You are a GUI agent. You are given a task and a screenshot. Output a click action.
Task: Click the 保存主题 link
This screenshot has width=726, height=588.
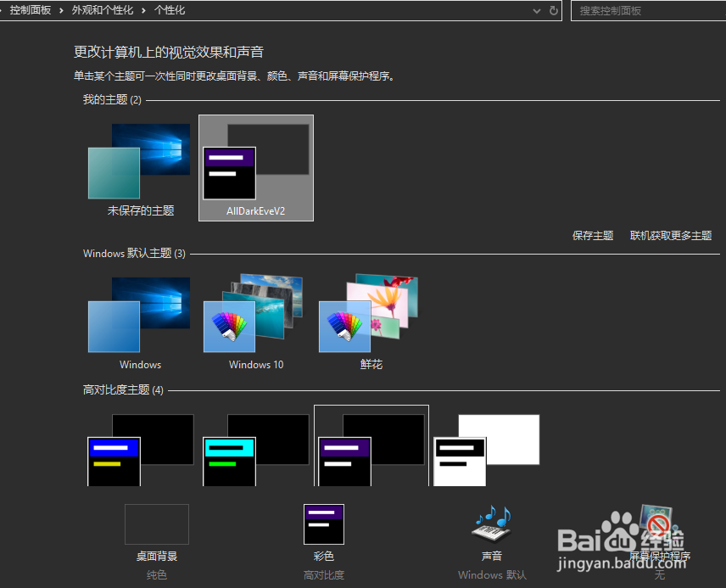click(593, 235)
